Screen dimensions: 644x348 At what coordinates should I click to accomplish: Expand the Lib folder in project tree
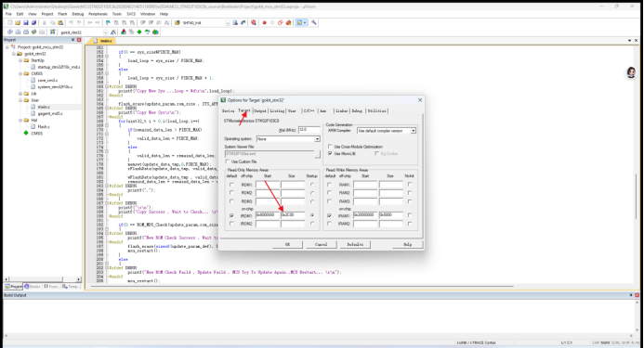coord(20,94)
